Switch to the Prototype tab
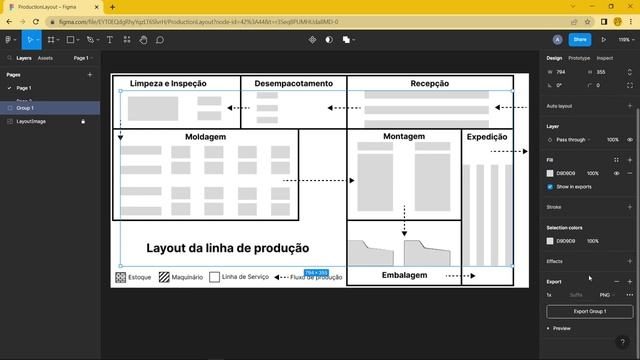Viewport: 640px width, 360px height. (579, 58)
